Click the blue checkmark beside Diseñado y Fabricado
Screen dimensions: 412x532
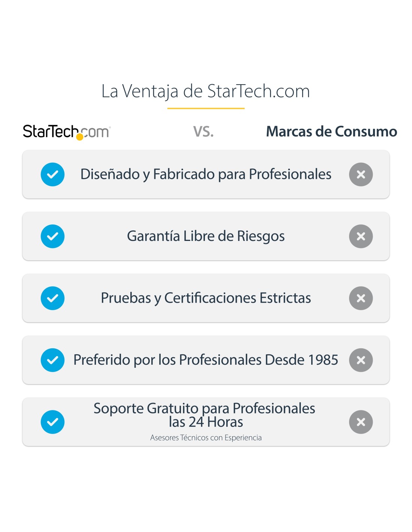[x=52, y=174]
